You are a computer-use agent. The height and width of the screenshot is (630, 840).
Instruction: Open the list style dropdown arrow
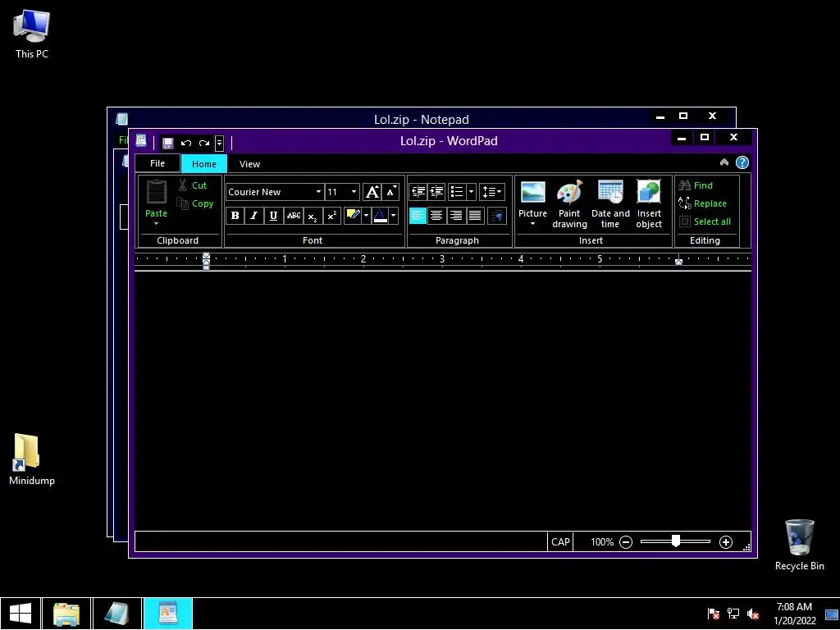[472, 191]
